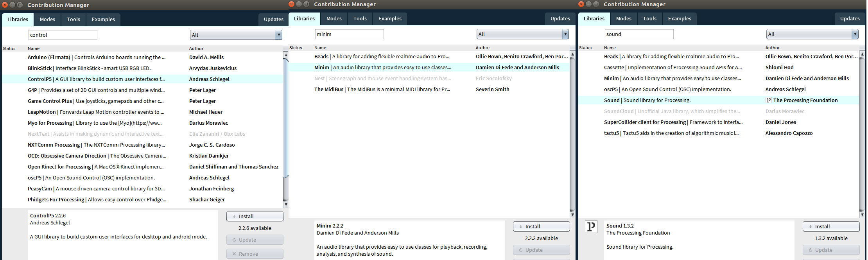
Task: Select the NXTComm Processing library row
Action: 142,145
